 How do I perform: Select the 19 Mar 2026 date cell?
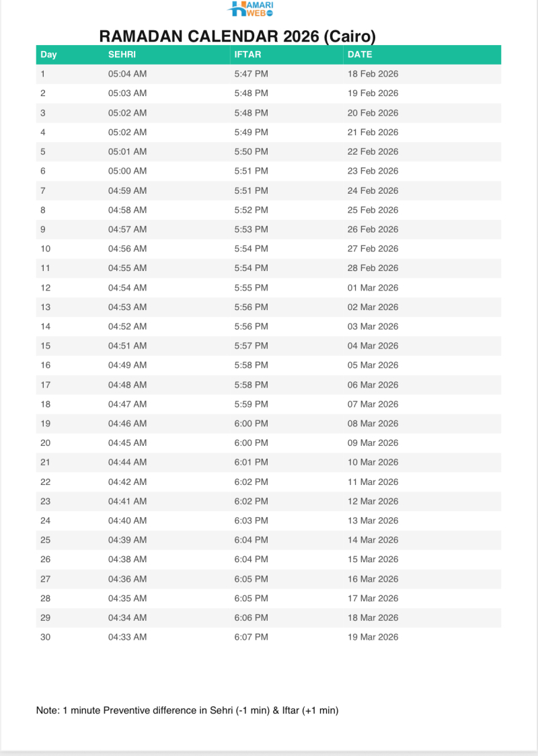373,637
